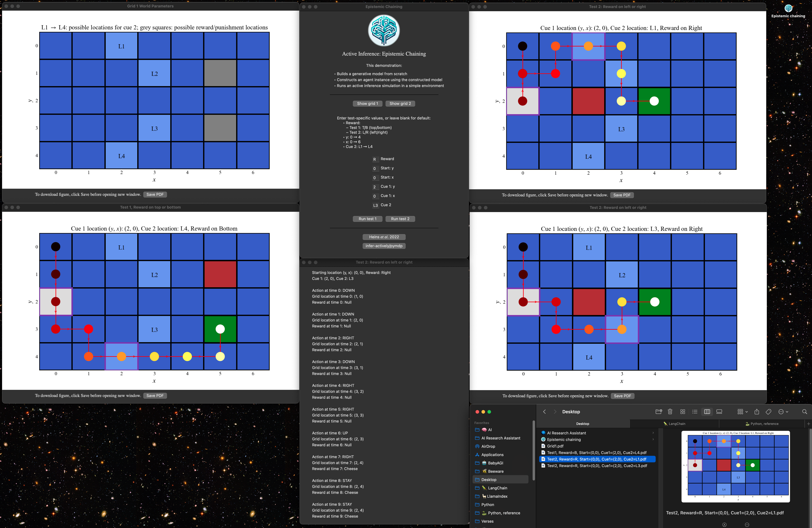Open Verses folder in sidebar
The width and height of the screenshot is (812, 528).
coord(500,521)
